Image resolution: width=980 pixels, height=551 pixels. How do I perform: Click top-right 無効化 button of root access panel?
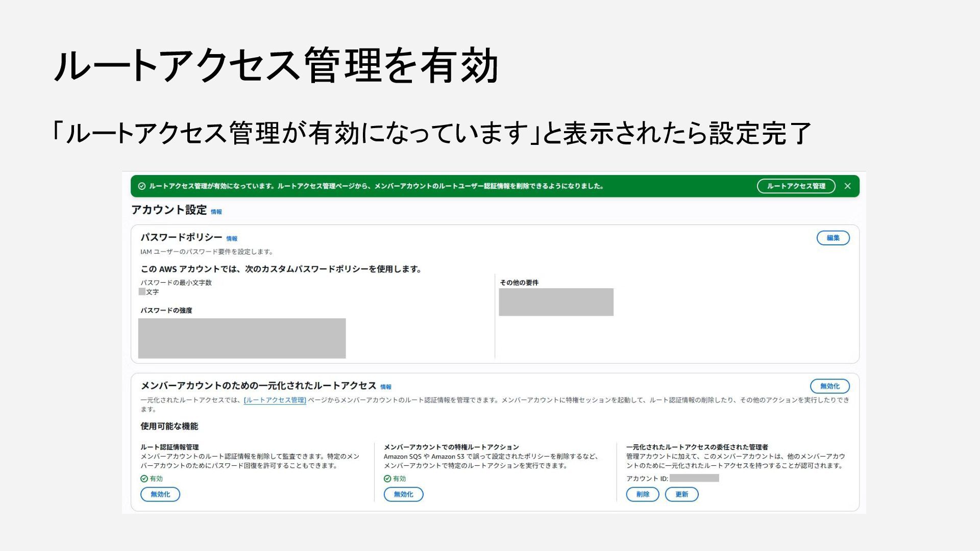[829, 386]
